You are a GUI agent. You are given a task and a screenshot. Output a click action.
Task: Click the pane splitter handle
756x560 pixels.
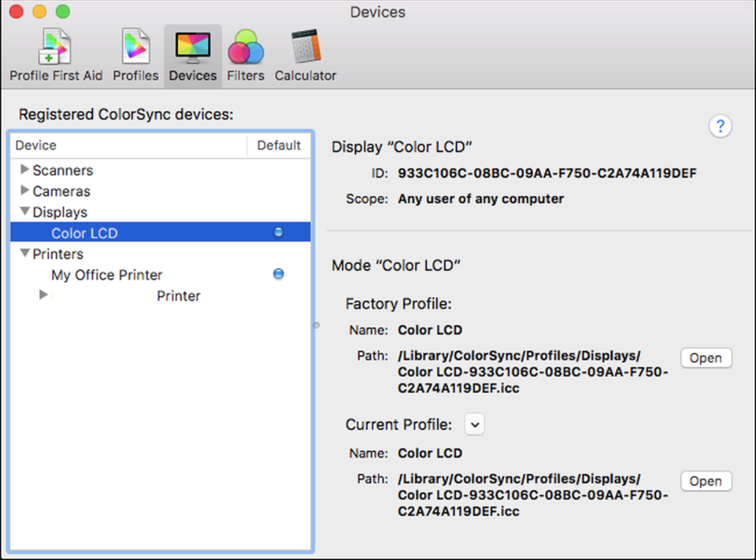point(316,325)
